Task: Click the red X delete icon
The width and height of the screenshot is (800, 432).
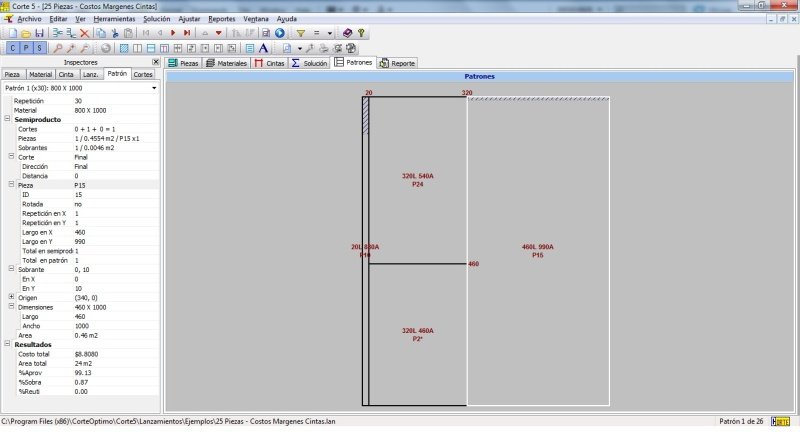Action: [x=83, y=33]
